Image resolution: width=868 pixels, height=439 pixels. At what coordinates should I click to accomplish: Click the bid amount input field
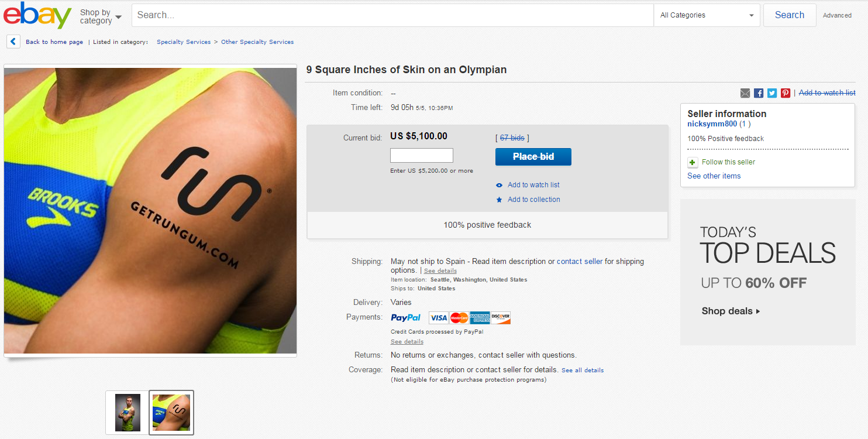422,155
